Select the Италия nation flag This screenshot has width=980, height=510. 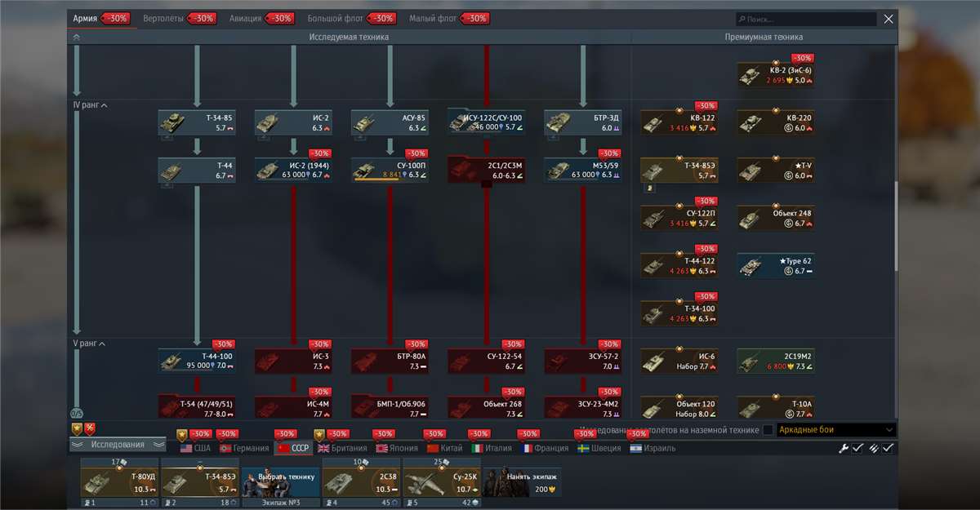[x=492, y=448]
